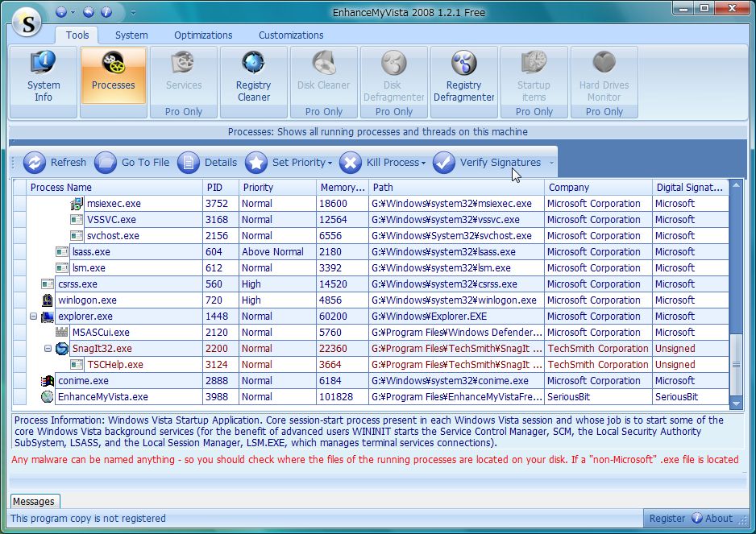Image resolution: width=756 pixels, height=534 pixels.
Task: Open the Optimizations tab
Action: [x=203, y=35]
